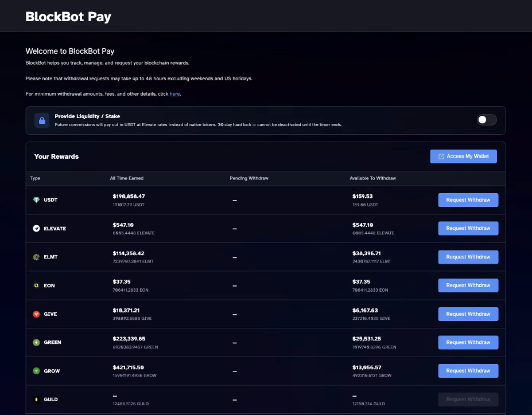The height and width of the screenshot is (415, 532).
Task: Click the ELMT token icon
Action: click(36, 257)
